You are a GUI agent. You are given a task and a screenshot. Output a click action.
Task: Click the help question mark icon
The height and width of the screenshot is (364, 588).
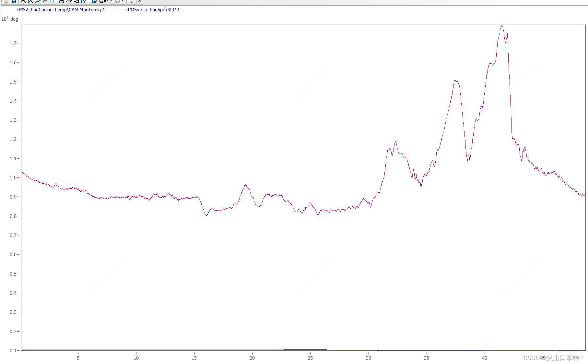pos(138,1)
